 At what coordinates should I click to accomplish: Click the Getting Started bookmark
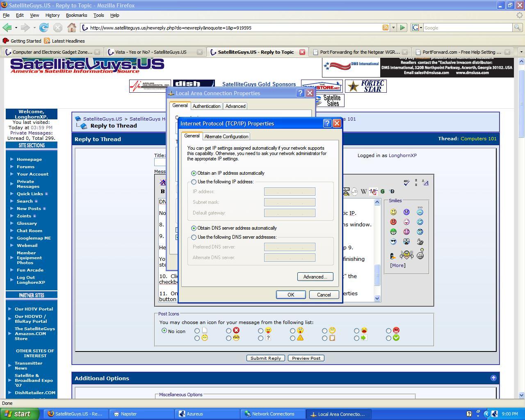click(22, 41)
